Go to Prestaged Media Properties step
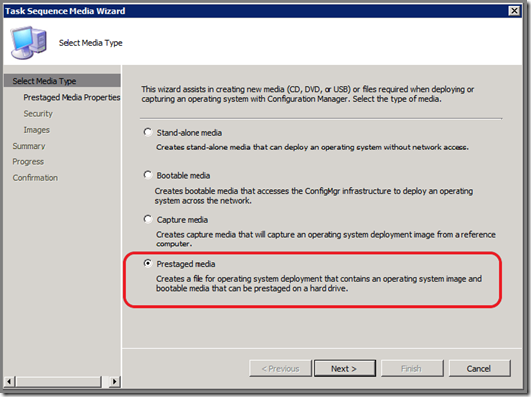 click(72, 98)
